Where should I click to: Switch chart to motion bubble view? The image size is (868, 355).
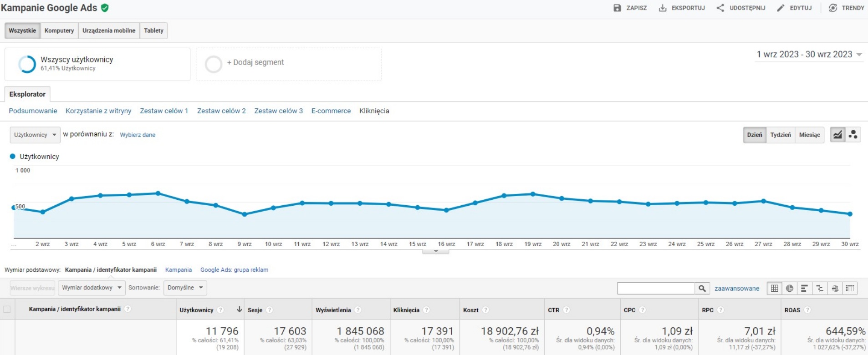853,135
